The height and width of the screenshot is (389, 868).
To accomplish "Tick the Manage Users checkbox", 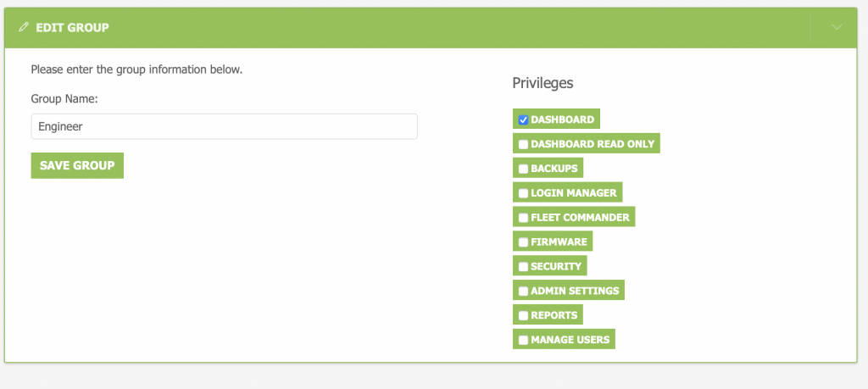I will (524, 340).
